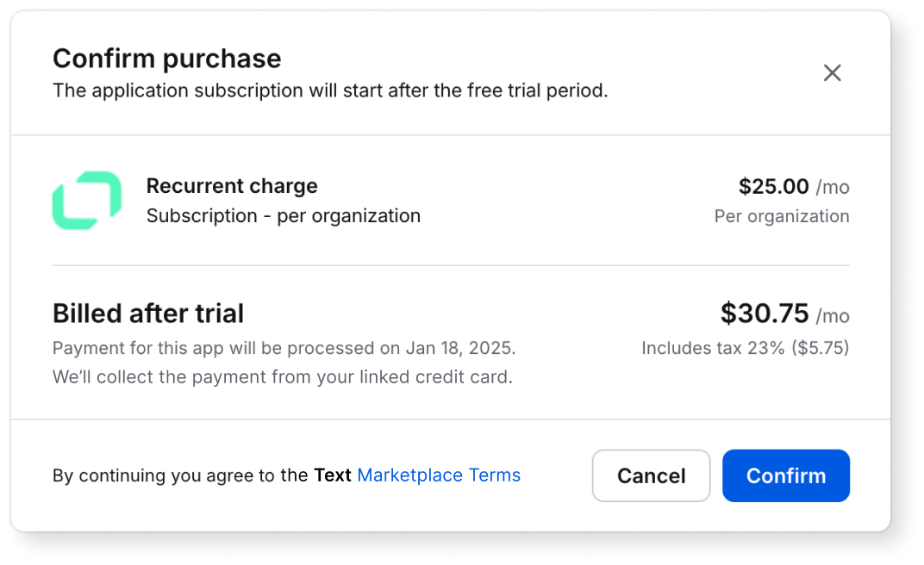Click the green app logo icon
924x565 pixels.
coord(86,200)
